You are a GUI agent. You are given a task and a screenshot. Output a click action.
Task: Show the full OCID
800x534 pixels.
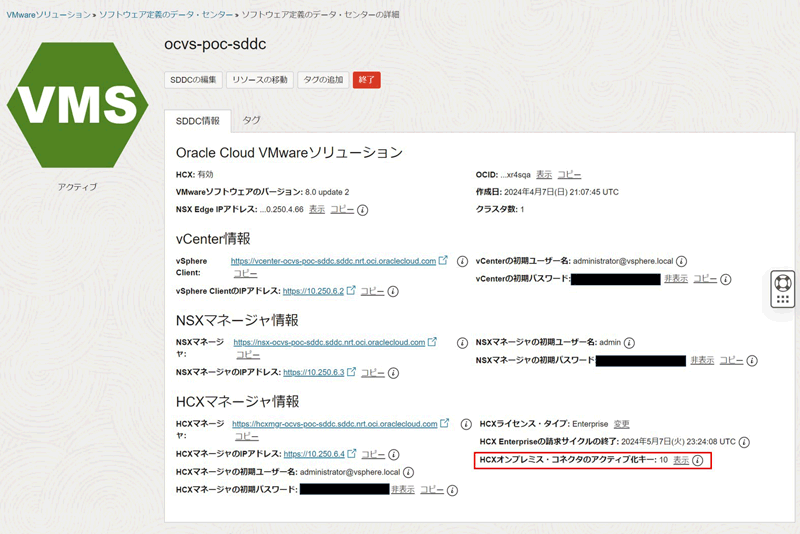[544, 174]
